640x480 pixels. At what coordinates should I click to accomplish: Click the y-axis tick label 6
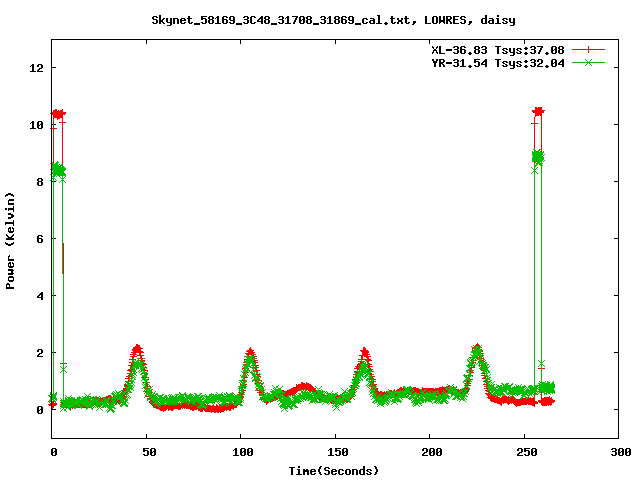[x=40, y=239]
